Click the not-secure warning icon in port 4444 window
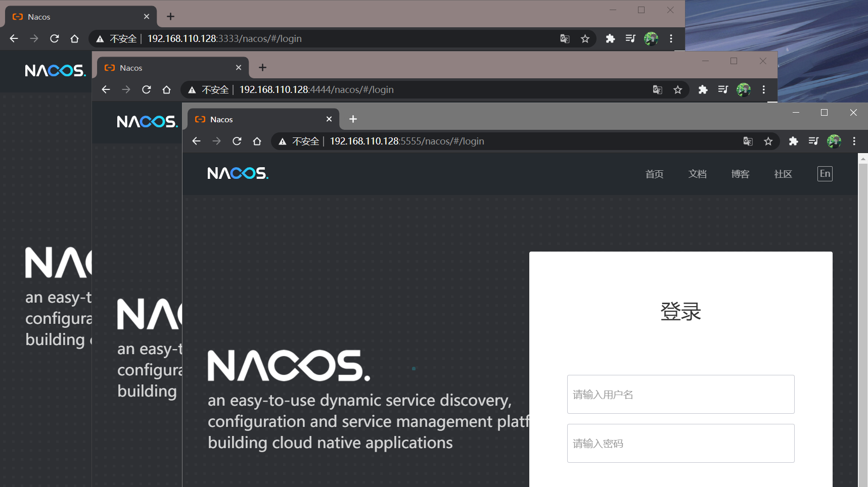The image size is (868, 487). [192, 90]
